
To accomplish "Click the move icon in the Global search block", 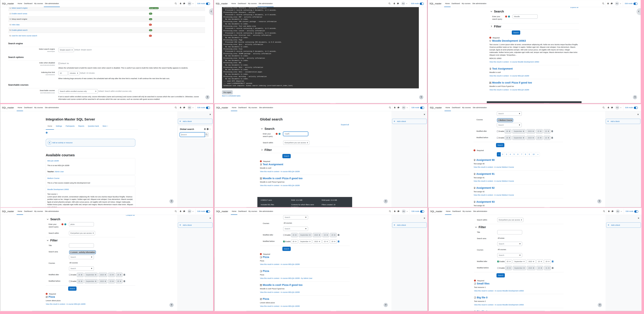I will [205, 129].
